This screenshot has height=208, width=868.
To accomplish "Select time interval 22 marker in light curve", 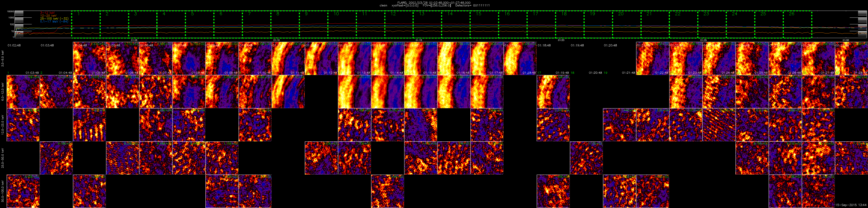I will 678,14.
